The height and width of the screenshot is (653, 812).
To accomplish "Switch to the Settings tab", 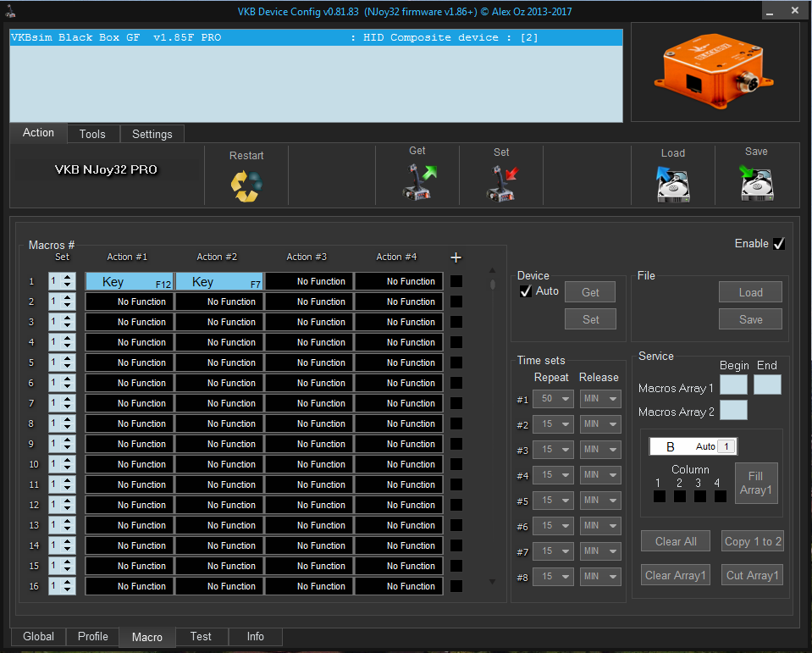I will 152,134.
